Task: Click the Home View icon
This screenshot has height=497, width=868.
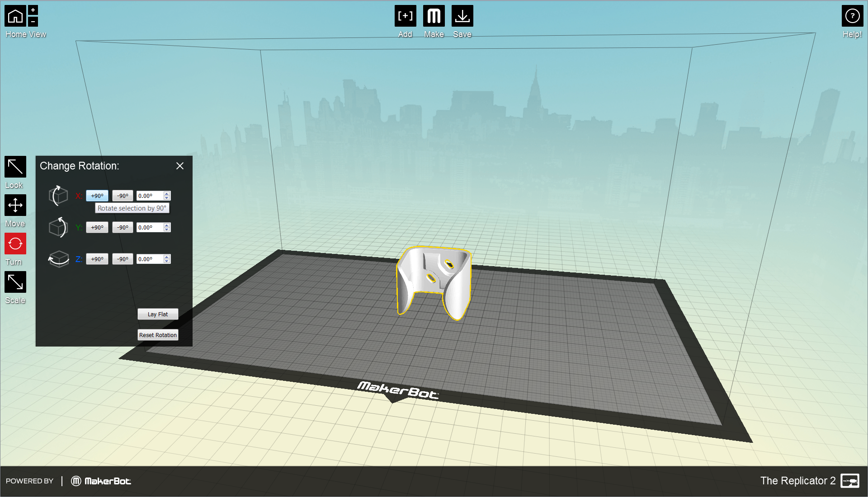Action: pyautogui.click(x=15, y=16)
